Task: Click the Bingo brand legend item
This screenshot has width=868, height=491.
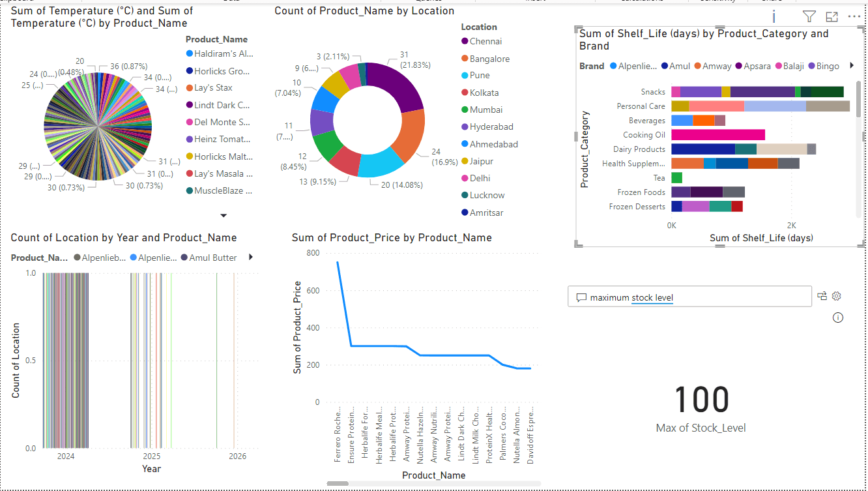Action: point(824,66)
